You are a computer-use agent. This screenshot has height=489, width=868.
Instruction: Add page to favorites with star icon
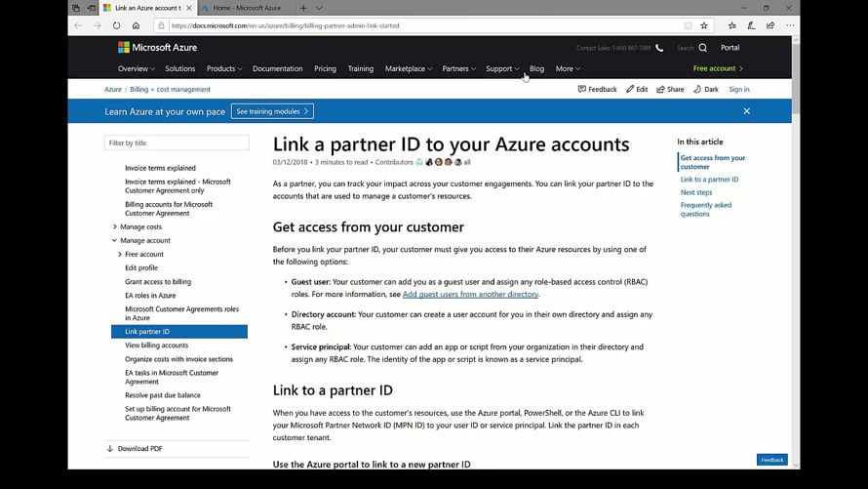coord(704,25)
